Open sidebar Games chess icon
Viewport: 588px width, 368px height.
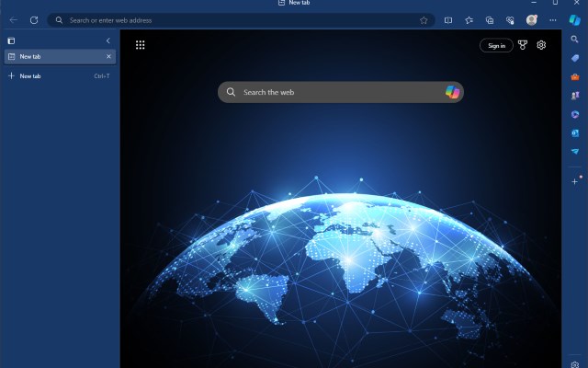(574, 96)
